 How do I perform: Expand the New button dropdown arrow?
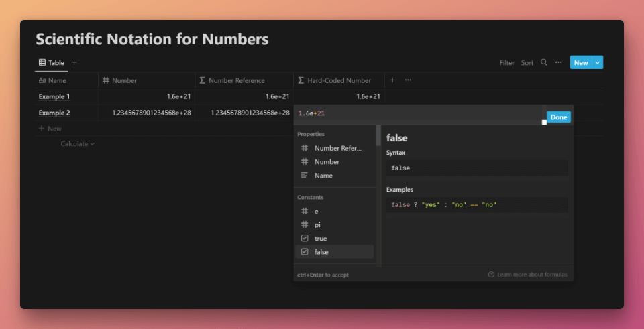[x=598, y=62]
